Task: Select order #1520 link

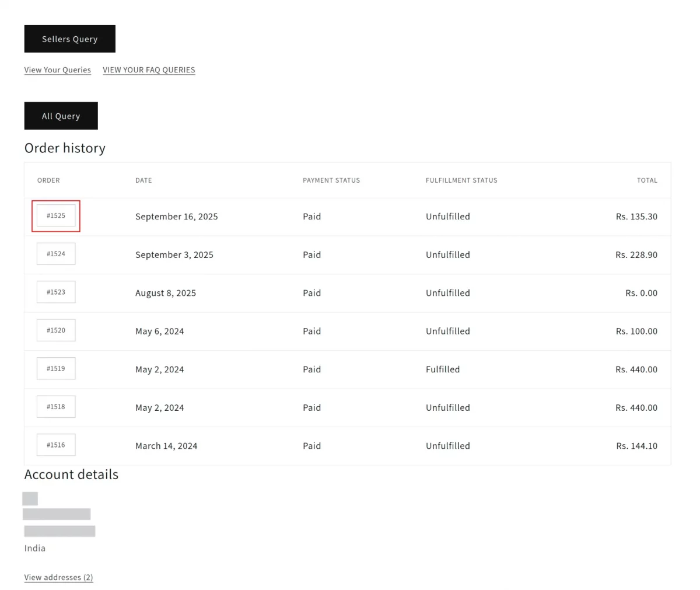Action: pyautogui.click(x=56, y=330)
